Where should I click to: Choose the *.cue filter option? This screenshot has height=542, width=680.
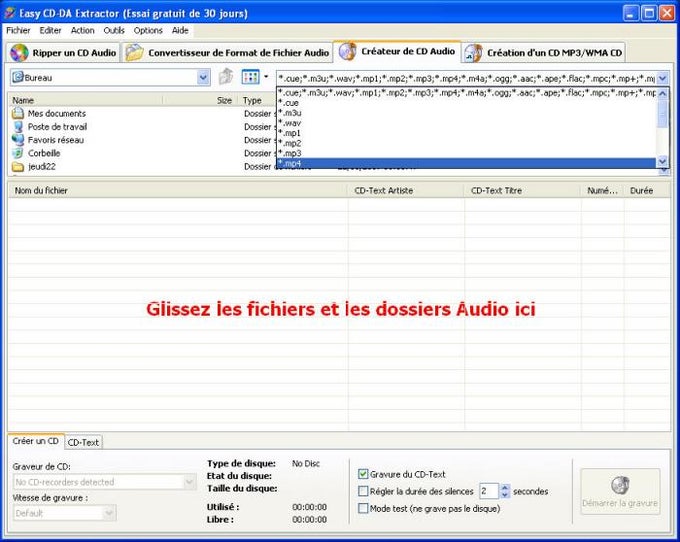(x=467, y=103)
